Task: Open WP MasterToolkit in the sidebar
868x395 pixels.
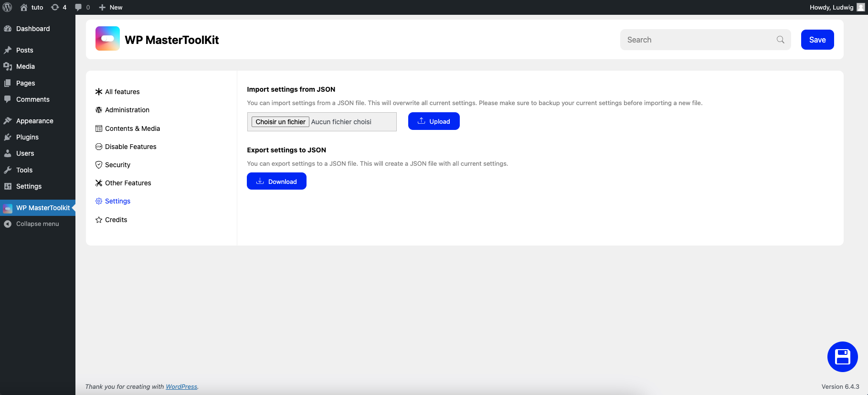Action: 38,208
